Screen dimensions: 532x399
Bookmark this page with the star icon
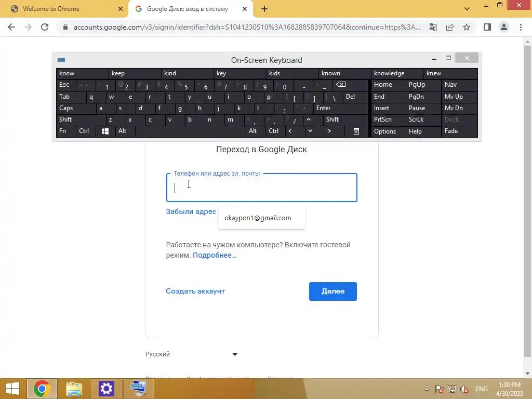[x=467, y=27]
